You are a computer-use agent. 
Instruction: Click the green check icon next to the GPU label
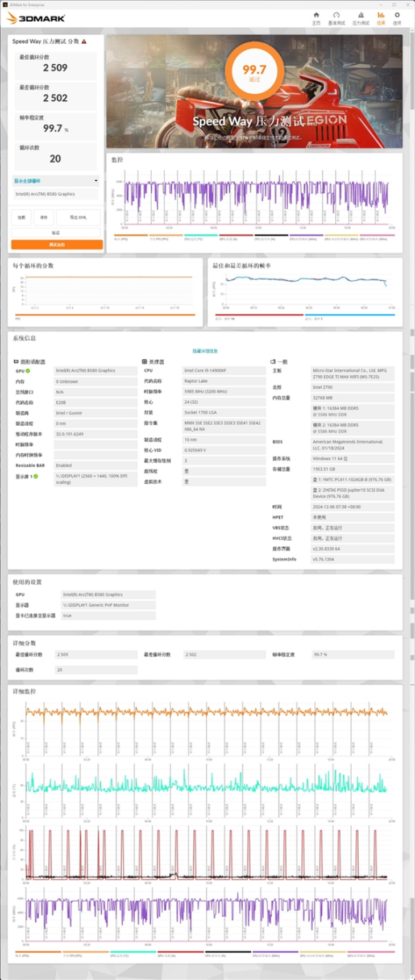click(x=28, y=371)
